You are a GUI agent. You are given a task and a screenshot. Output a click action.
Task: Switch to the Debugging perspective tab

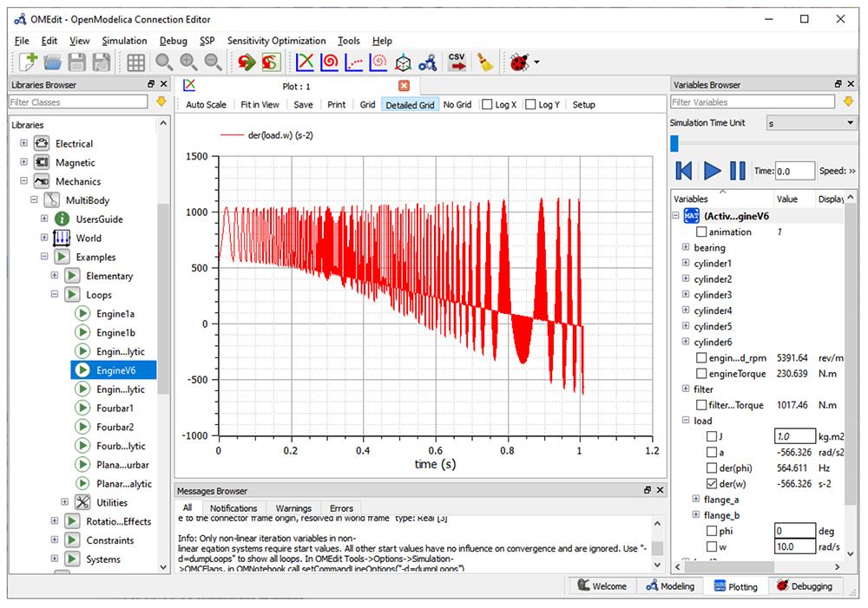(805, 585)
